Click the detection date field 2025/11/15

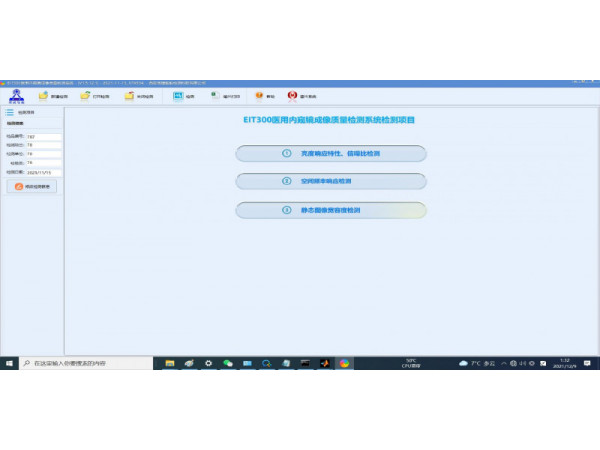43,171
